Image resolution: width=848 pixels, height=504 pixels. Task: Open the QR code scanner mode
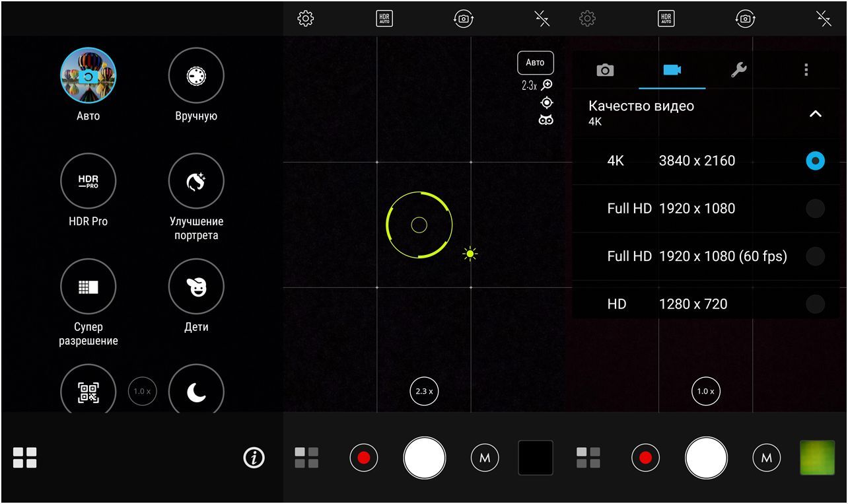coord(88,392)
